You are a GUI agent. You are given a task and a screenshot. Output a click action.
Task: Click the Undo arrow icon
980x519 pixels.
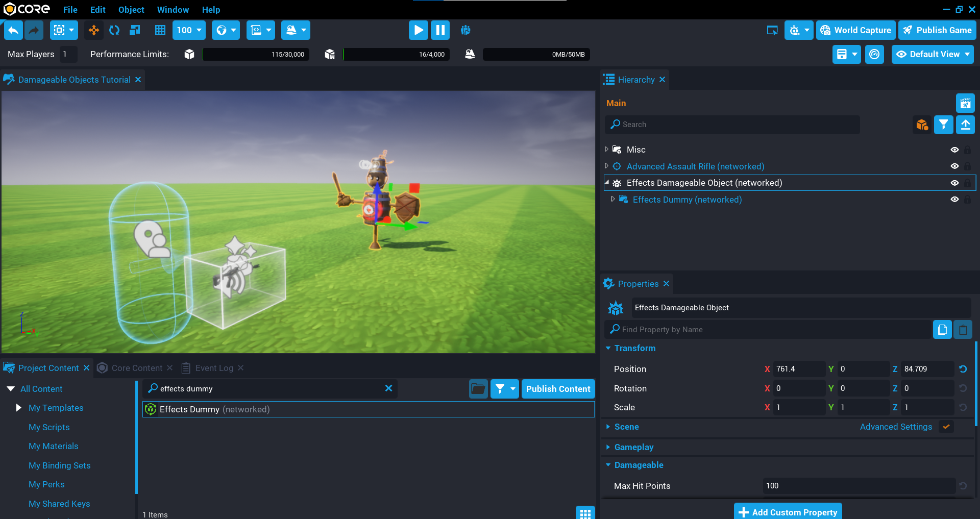pos(13,30)
